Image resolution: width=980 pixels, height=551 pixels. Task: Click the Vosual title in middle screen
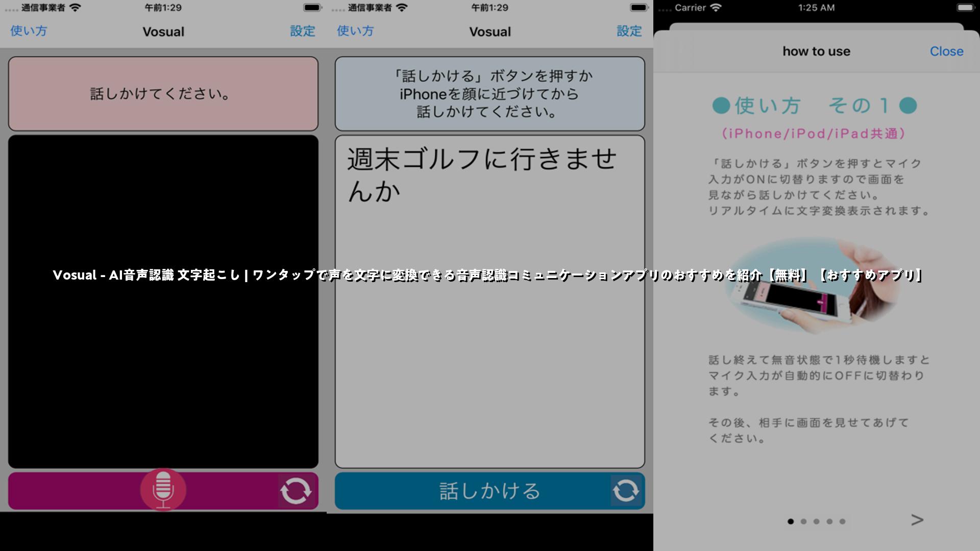(x=490, y=32)
